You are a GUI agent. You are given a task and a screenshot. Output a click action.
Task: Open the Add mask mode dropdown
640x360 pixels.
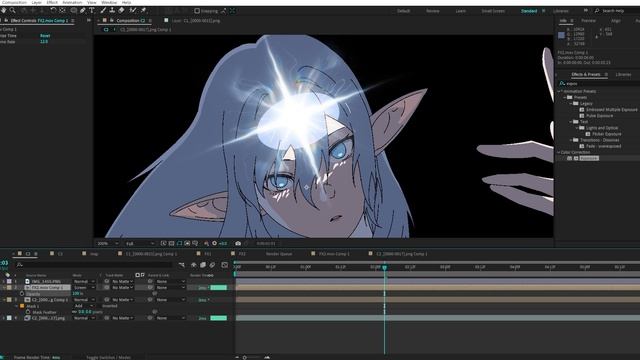click(x=83, y=306)
